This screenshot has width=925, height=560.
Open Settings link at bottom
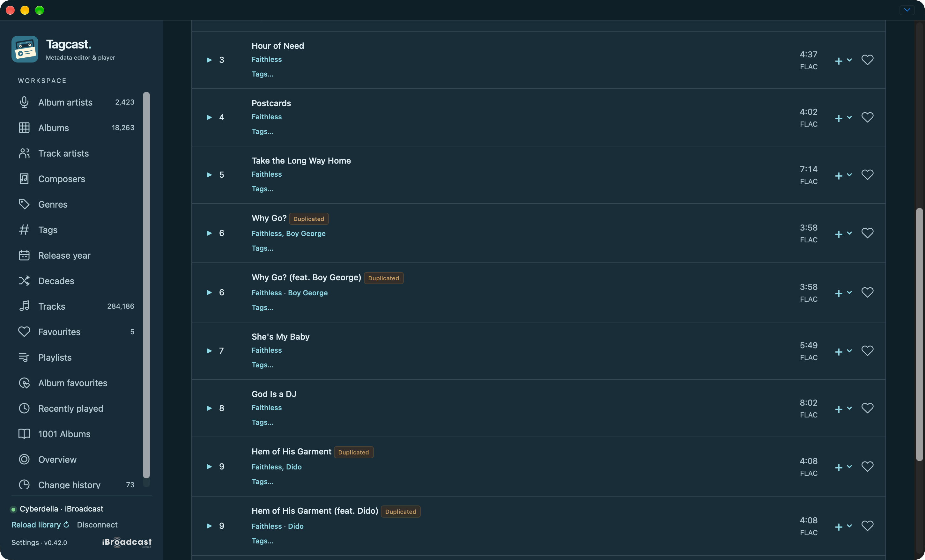tap(25, 542)
